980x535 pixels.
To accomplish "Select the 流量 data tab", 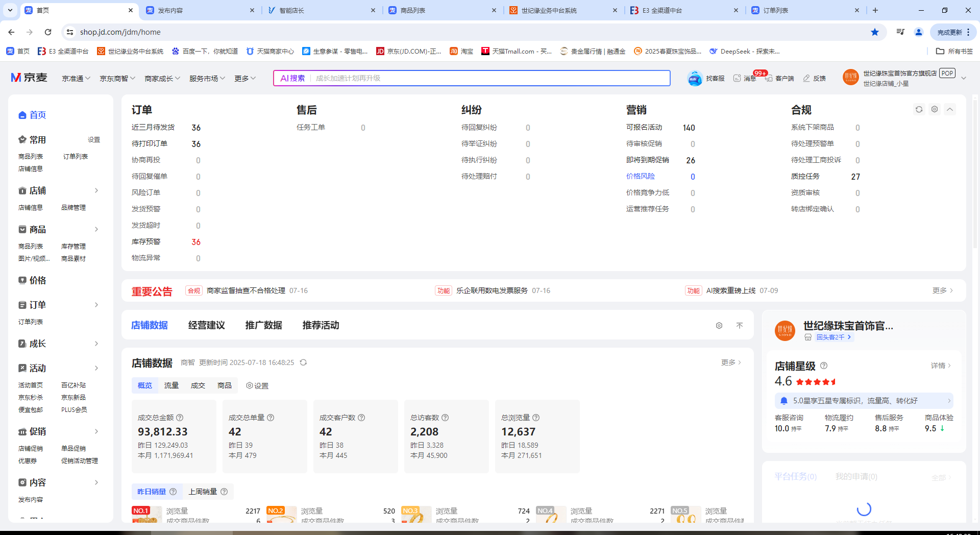I will [171, 385].
